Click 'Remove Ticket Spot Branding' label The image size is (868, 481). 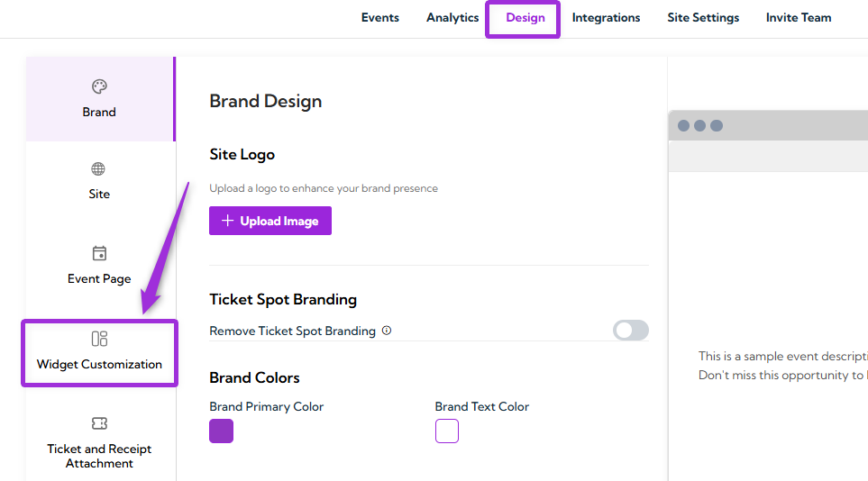292,331
